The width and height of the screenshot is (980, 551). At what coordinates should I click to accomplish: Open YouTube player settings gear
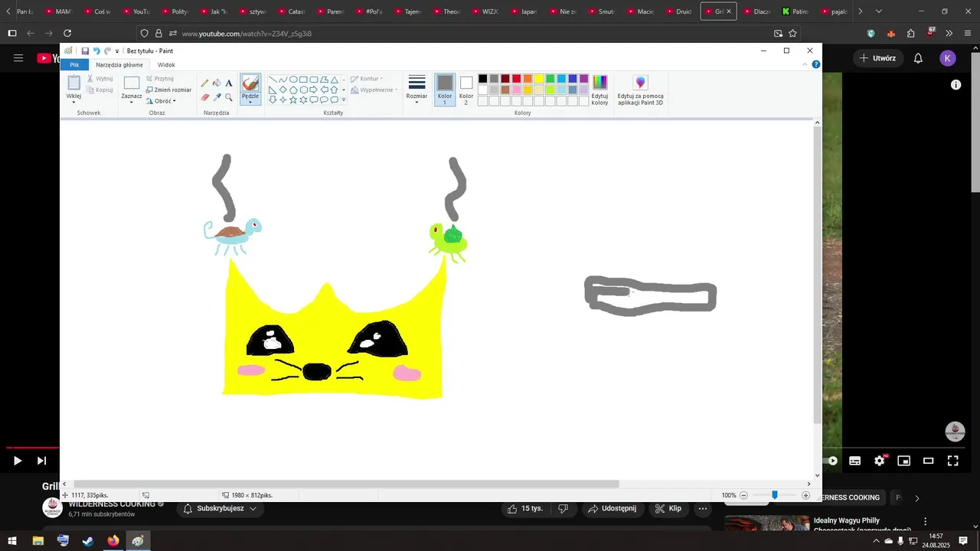[x=879, y=461]
